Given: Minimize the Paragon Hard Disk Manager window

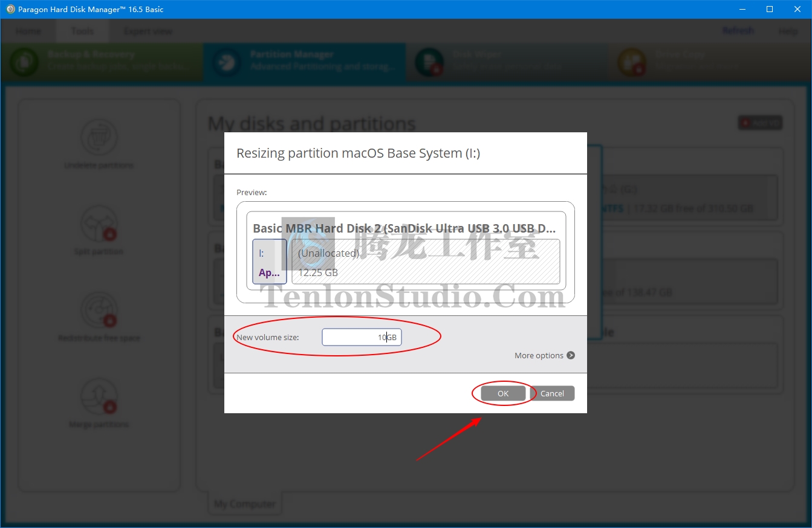Looking at the screenshot, I should 742,9.
